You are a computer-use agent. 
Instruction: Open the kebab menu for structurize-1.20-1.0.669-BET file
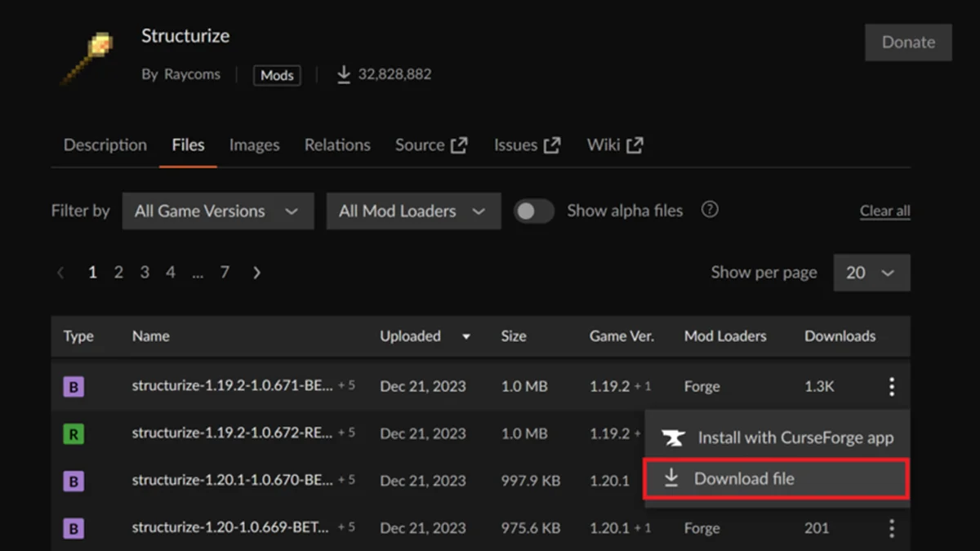coord(892,528)
